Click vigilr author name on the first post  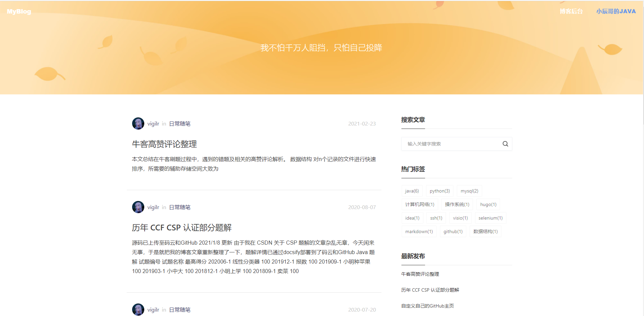pyautogui.click(x=153, y=123)
